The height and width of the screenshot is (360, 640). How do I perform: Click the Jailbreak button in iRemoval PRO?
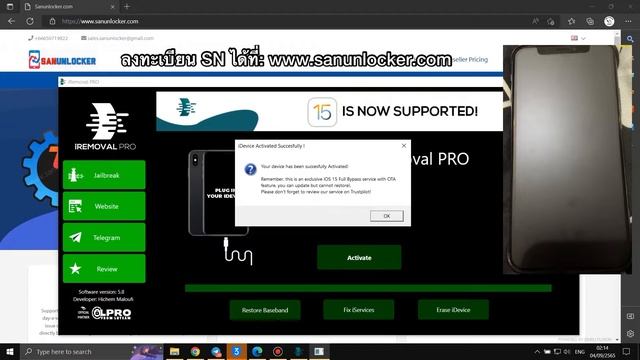pos(104,175)
